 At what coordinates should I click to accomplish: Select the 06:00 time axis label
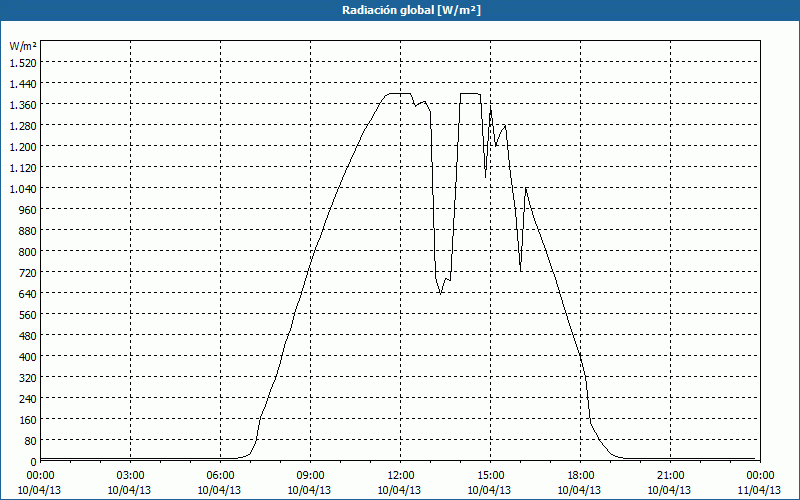220,476
